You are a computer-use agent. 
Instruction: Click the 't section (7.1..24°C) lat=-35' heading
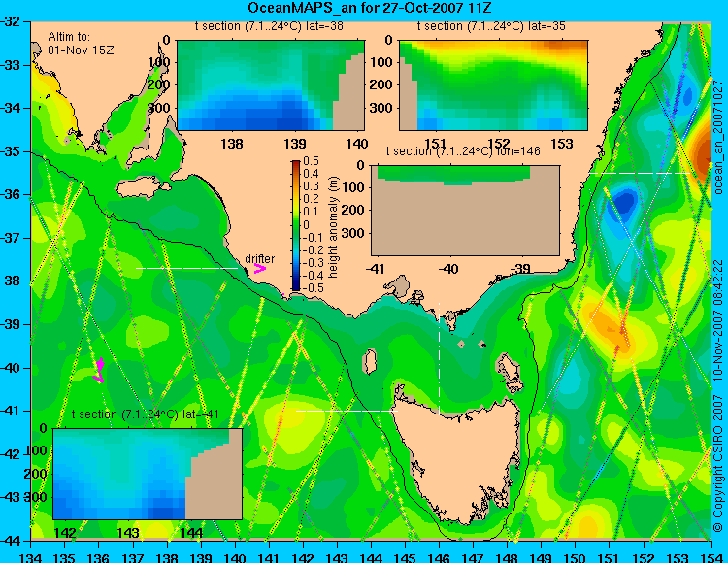coord(491,26)
